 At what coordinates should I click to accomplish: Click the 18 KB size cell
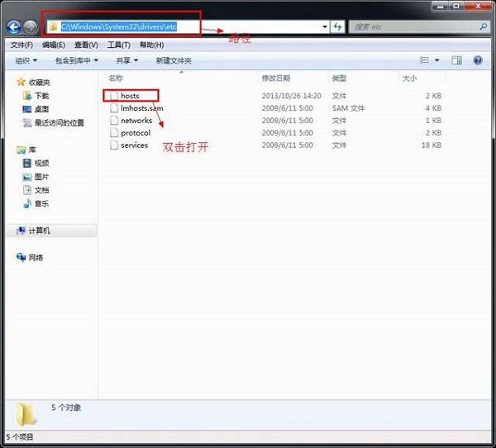point(432,145)
